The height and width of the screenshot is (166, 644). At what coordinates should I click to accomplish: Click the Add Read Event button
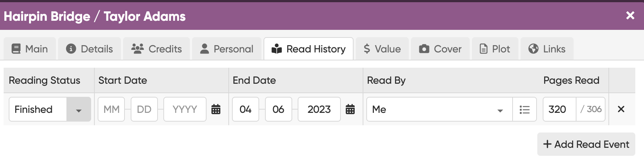pos(586,144)
